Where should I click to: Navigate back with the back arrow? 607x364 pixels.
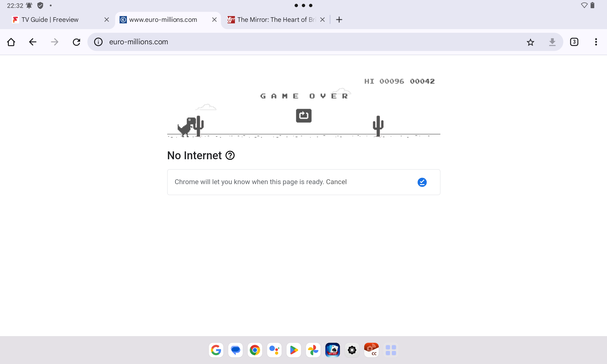33,42
